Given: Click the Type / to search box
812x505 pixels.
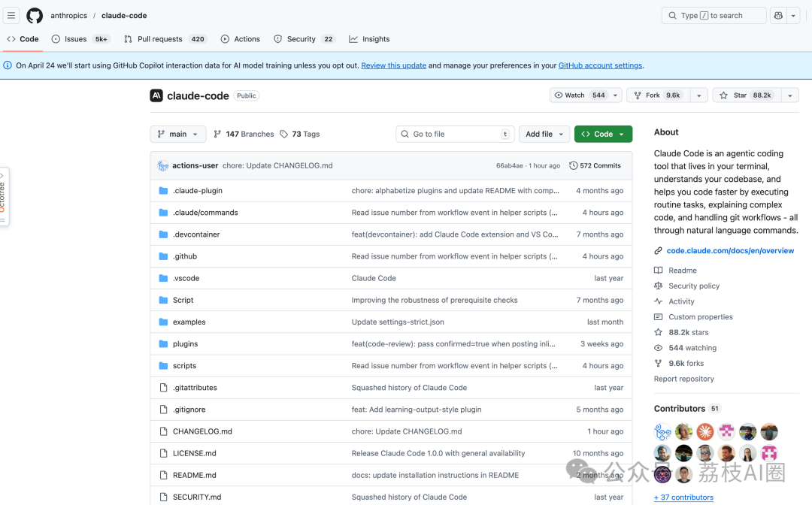Looking at the screenshot, I should coord(714,16).
